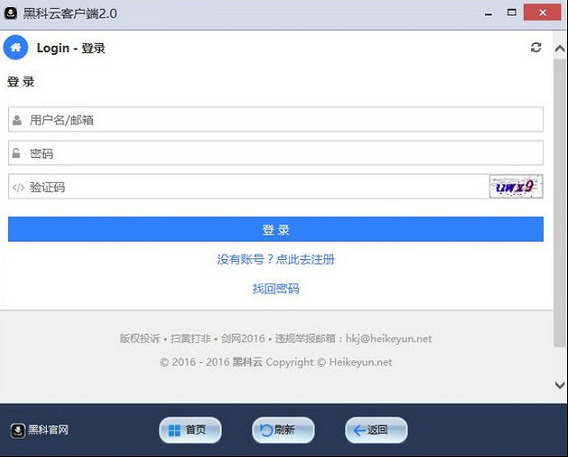This screenshot has width=569, height=457.
Task: Open the 没有账号？点此去注册 register link
Action: (276, 260)
